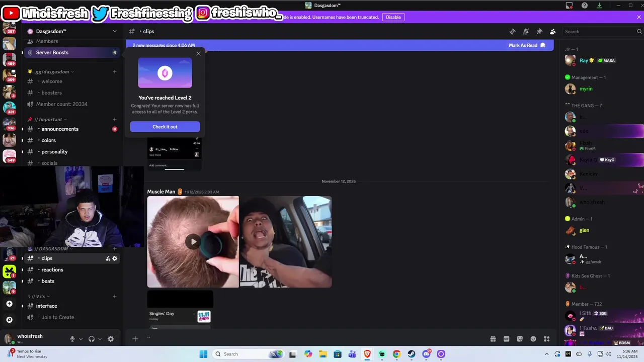Open Steam from taskbar

pyautogui.click(x=412, y=354)
